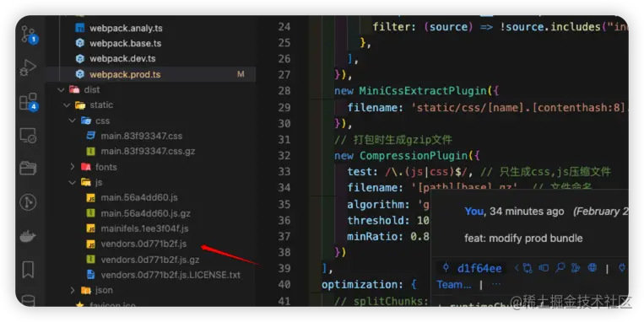Open vendors.0d771b2f.js file
Image resolution: width=644 pixels, height=322 pixels.
click(143, 244)
